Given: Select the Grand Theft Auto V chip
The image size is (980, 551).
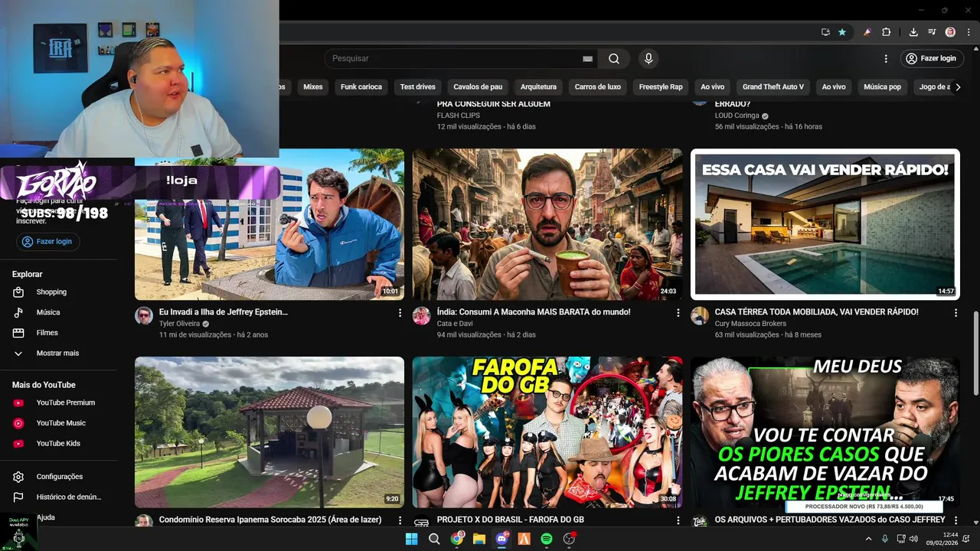Looking at the screenshot, I should (x=773, y=87).
